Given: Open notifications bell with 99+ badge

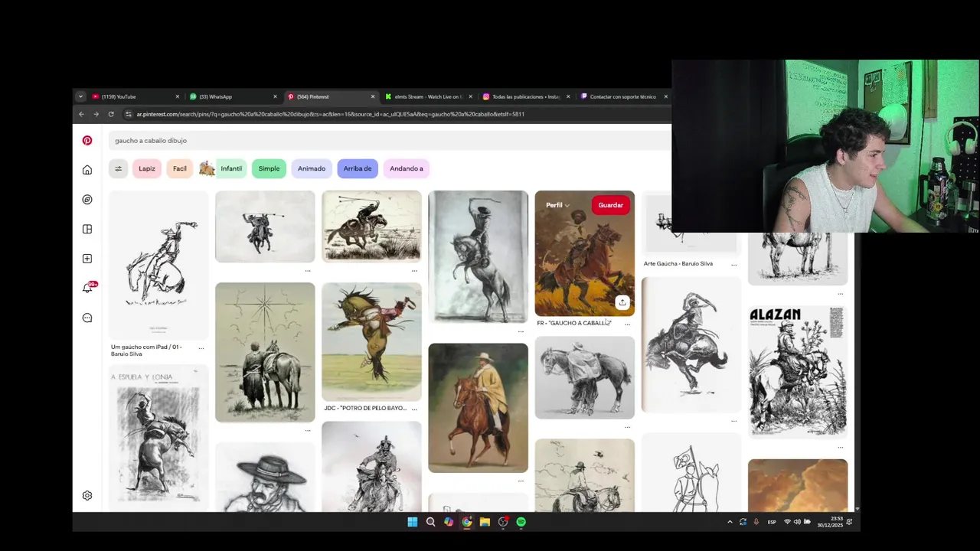Looking at the screenshot, I should coord(88,288).
